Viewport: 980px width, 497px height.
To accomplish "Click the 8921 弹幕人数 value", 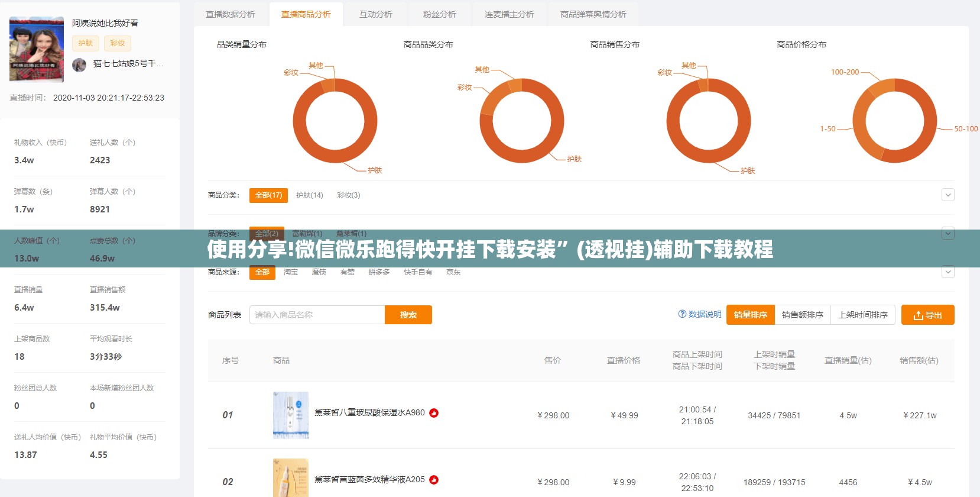I will coord(100,209).
